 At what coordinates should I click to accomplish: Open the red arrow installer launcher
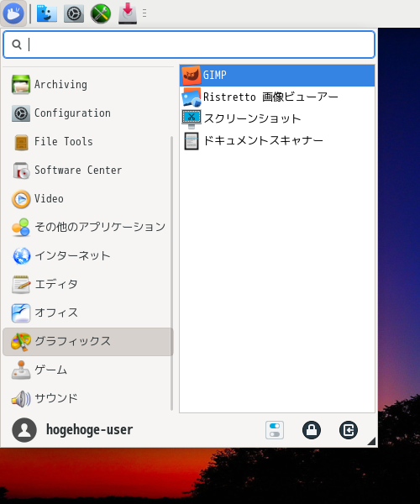point(128,13)
